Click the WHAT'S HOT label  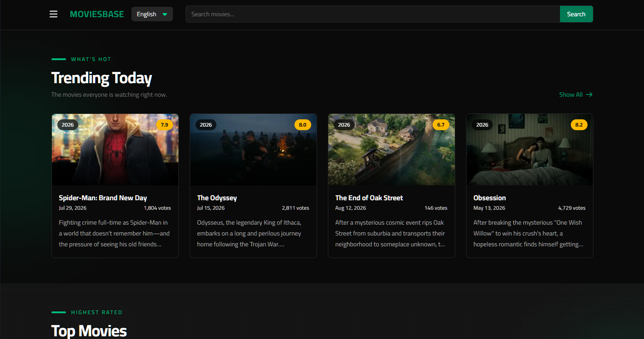pyautogui.click(x=91, y=59)
